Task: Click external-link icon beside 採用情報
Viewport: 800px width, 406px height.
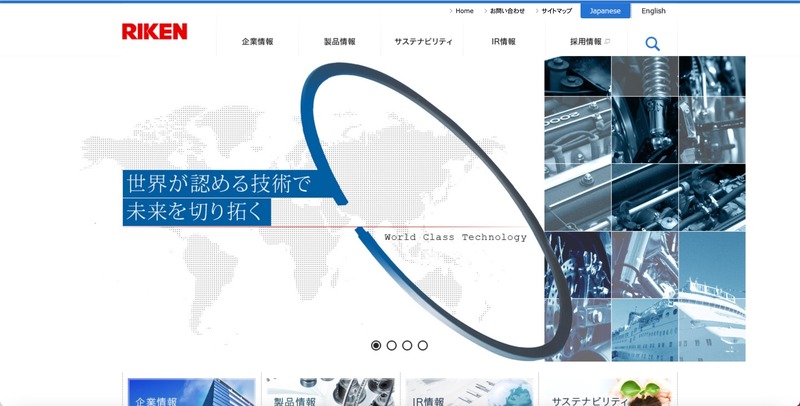Action: 608,42
